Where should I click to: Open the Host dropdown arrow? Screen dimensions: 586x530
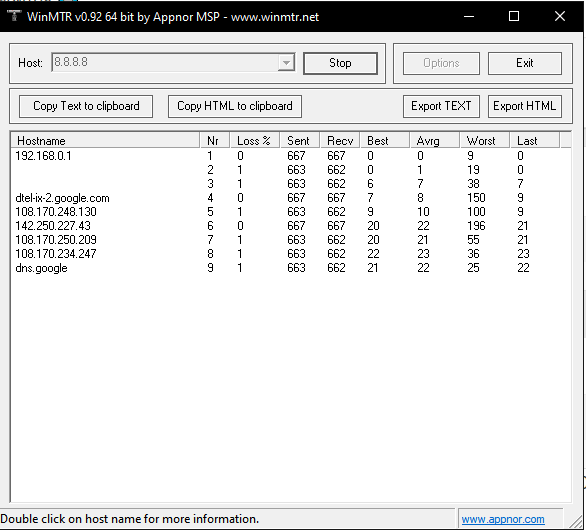pyautogui.click(x=286, y=62)
